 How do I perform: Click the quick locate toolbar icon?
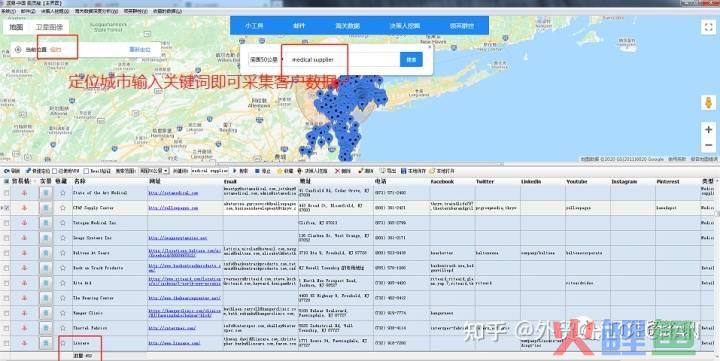point(28,171)
